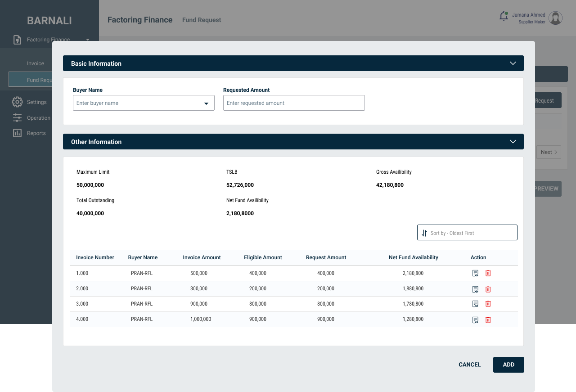
Task: Open details icon for invoice 3.000
Action: [x=475, y=304]
